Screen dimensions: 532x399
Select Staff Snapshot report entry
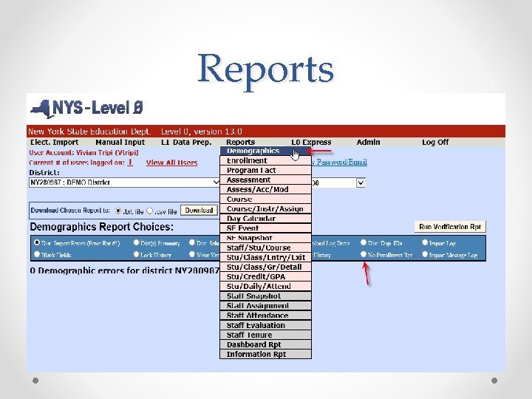(265, 296)
